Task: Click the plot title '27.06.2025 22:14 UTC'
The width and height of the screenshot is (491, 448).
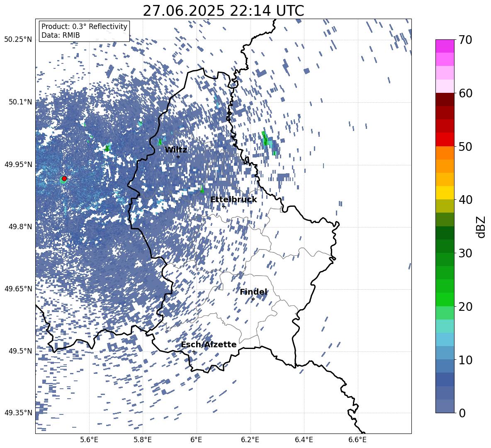Action: click(223, 11)
